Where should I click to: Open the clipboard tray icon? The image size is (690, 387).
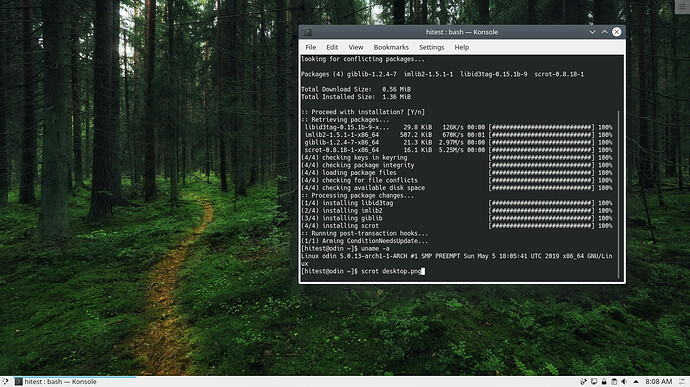614,382
